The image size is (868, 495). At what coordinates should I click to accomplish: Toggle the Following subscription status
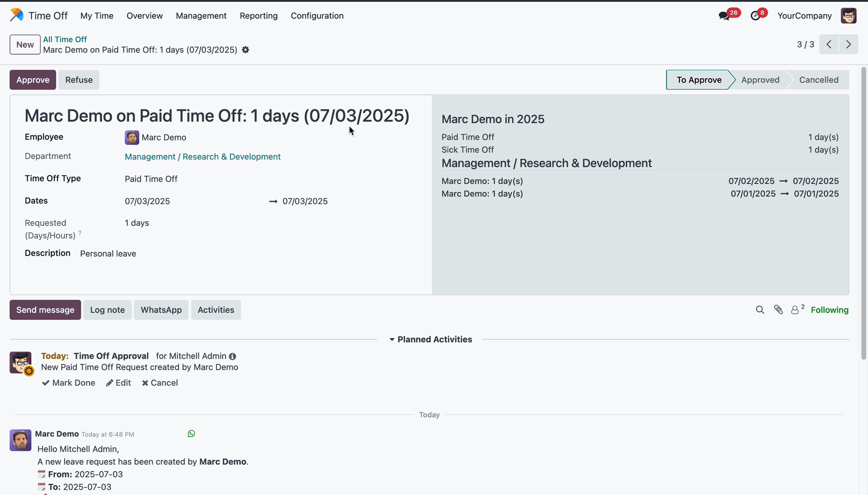tap(829, 310)
